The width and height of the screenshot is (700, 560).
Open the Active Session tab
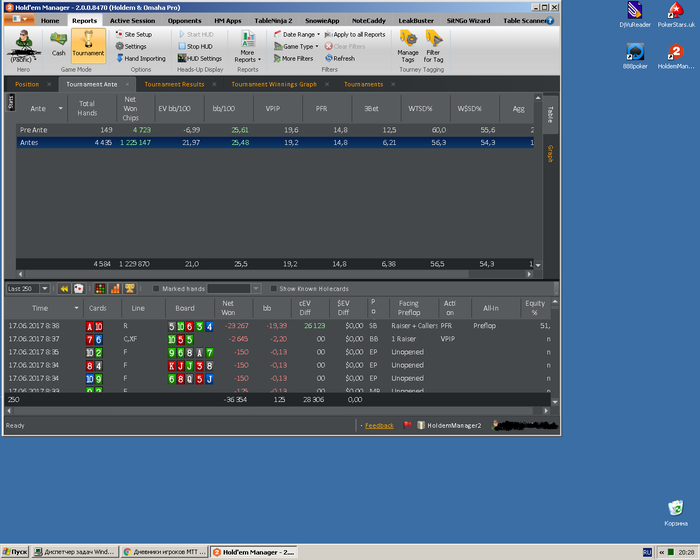pos(133,21)
